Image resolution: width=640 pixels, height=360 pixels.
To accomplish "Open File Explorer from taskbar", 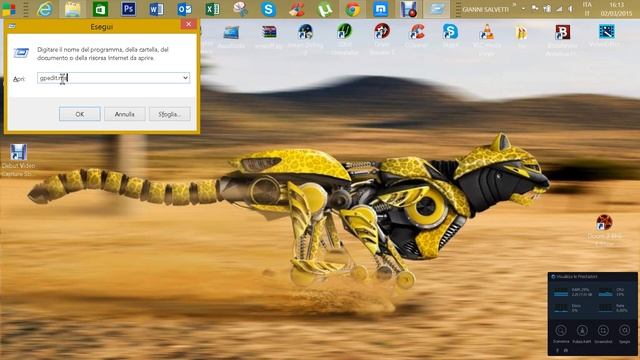I will (x=72, y=9).
